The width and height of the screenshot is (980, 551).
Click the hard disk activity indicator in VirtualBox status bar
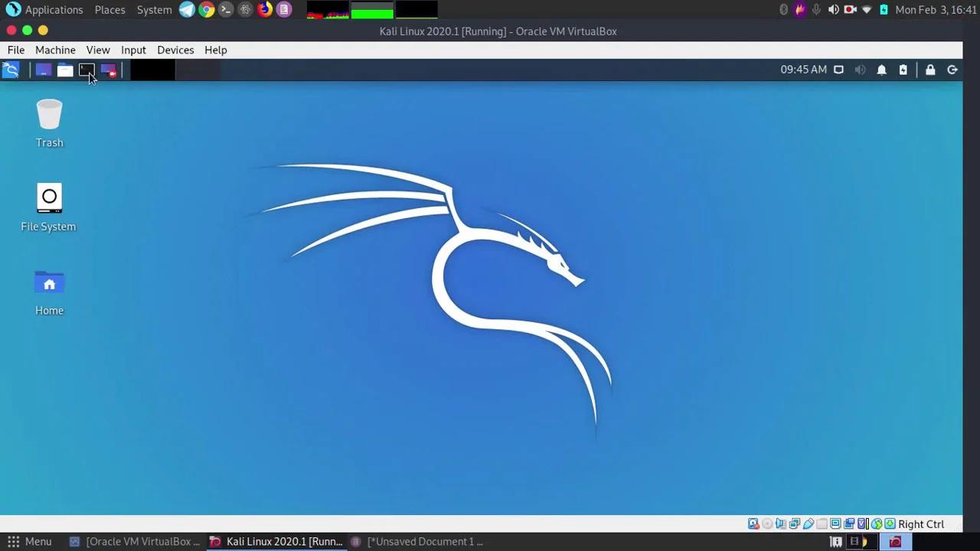753,524
